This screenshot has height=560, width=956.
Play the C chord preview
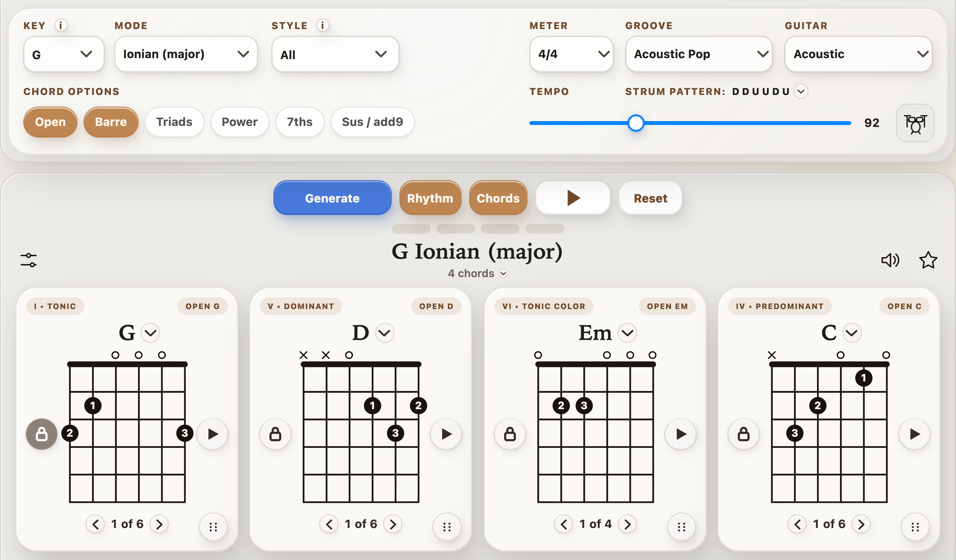(915, 434)
